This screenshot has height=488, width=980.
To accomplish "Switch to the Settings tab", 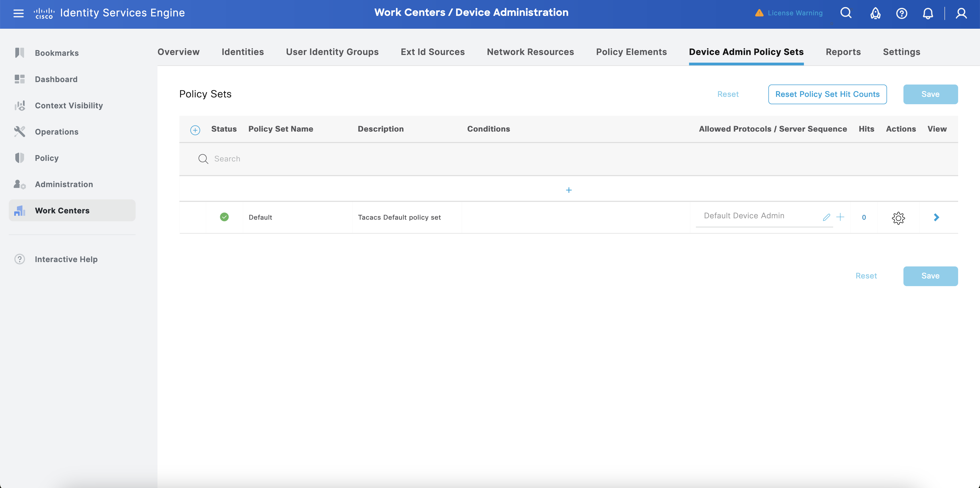I will pyautogui.click(x=901, y=52).
